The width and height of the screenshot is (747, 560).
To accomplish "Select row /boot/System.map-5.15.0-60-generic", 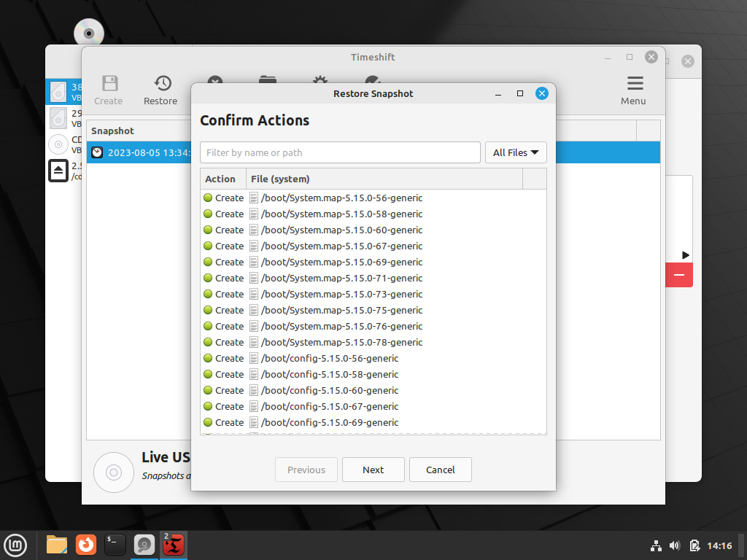I will coord(373,230).
